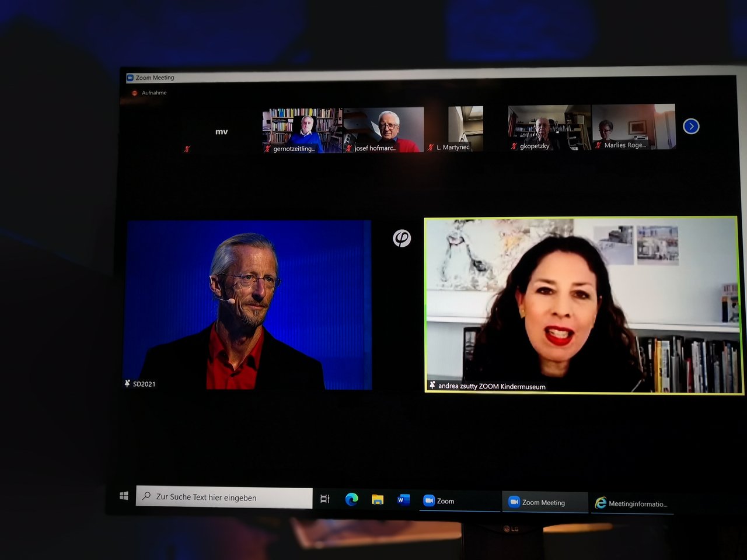Open Microsoft Word from the taskbar

403,500
